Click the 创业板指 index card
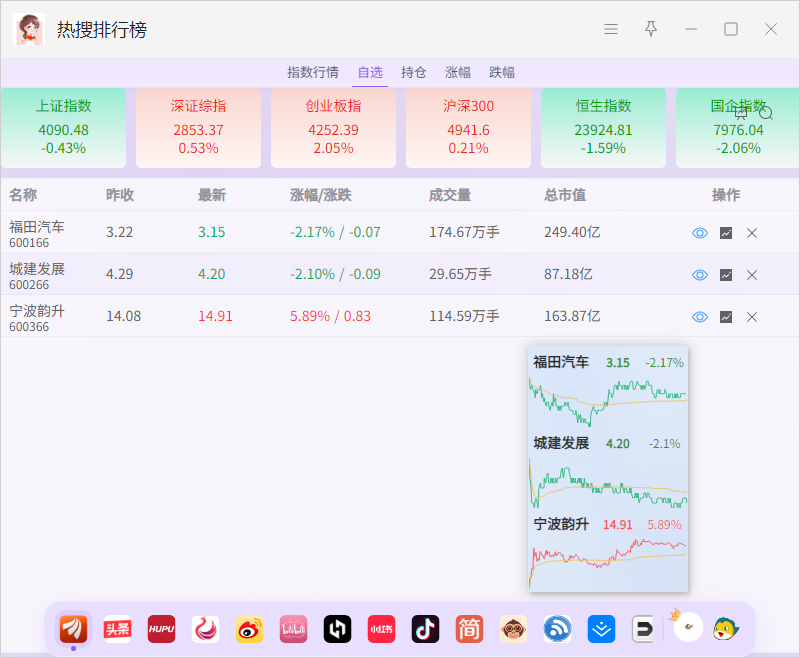Screen dimensions: 800x658 pyautogui.click(x=334, y=128)
